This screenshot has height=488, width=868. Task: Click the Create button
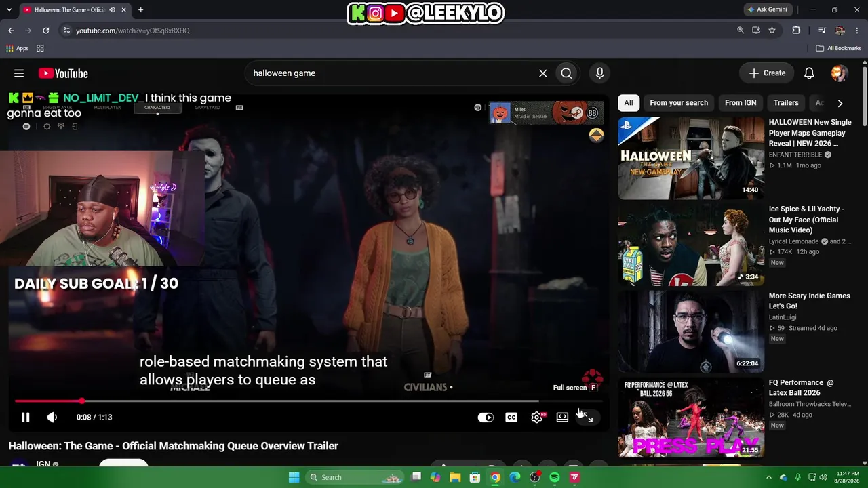coord(767,73)
